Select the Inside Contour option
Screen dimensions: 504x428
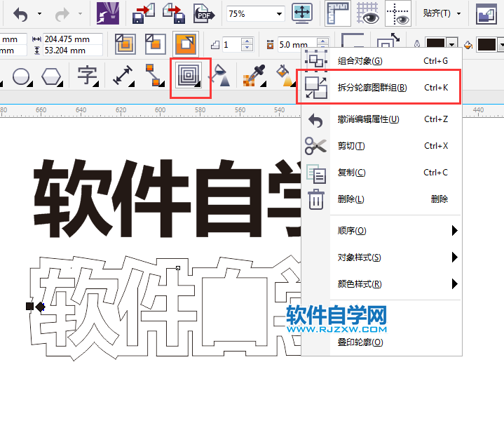(x=156, y=44)
